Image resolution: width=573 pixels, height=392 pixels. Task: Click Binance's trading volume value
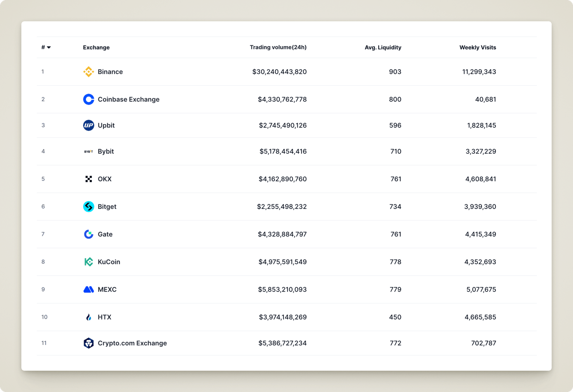[279, 72]
